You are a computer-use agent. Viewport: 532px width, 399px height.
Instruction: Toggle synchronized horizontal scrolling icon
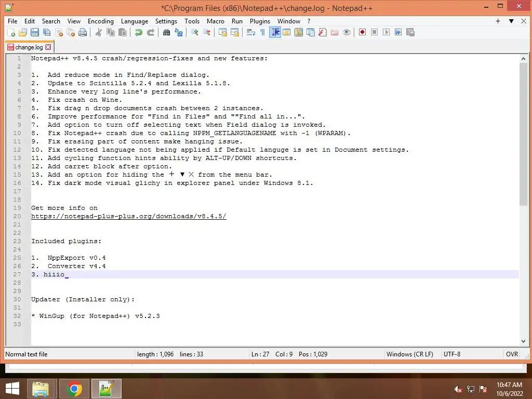coord(234,32)
